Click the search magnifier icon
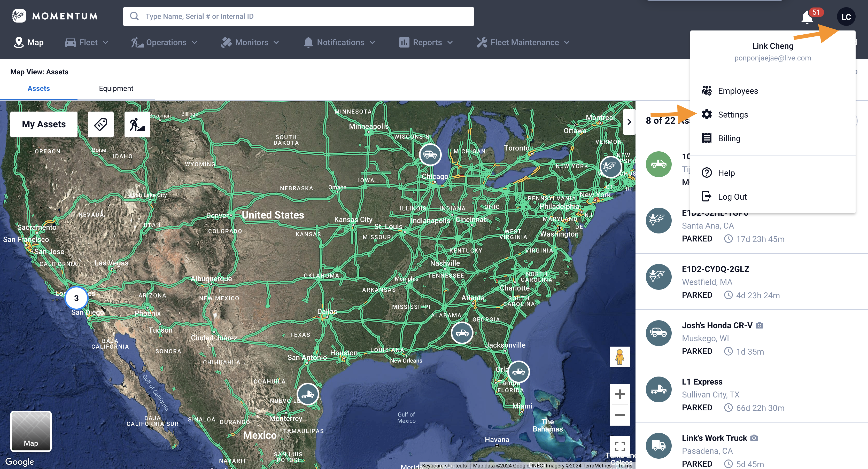 click(134, 16)
